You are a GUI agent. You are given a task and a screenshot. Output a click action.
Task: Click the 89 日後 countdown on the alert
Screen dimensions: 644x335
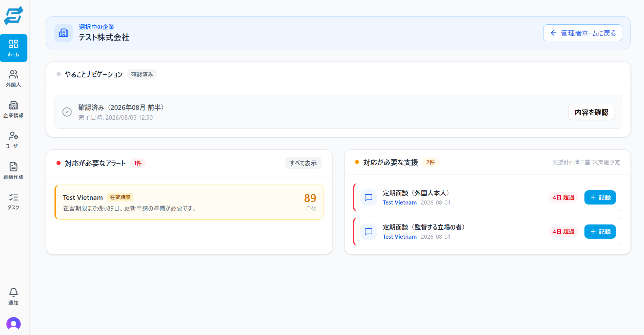(310, 202)
